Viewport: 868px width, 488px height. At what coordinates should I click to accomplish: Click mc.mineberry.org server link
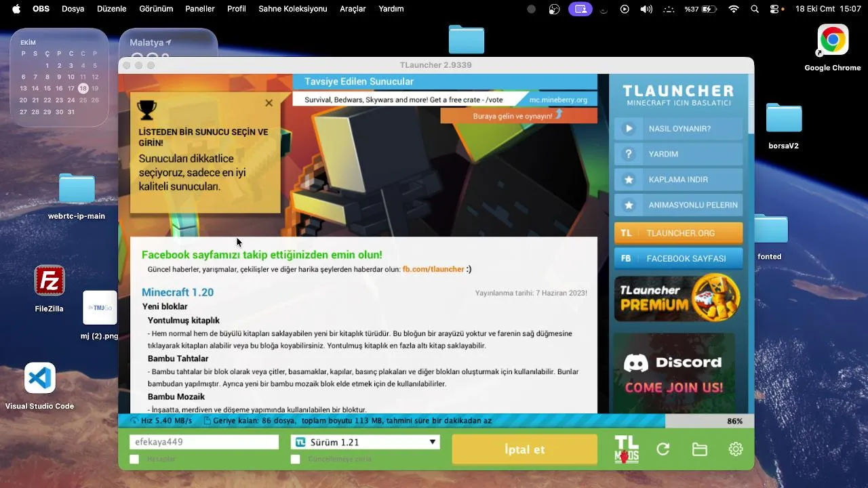(558, 100)
